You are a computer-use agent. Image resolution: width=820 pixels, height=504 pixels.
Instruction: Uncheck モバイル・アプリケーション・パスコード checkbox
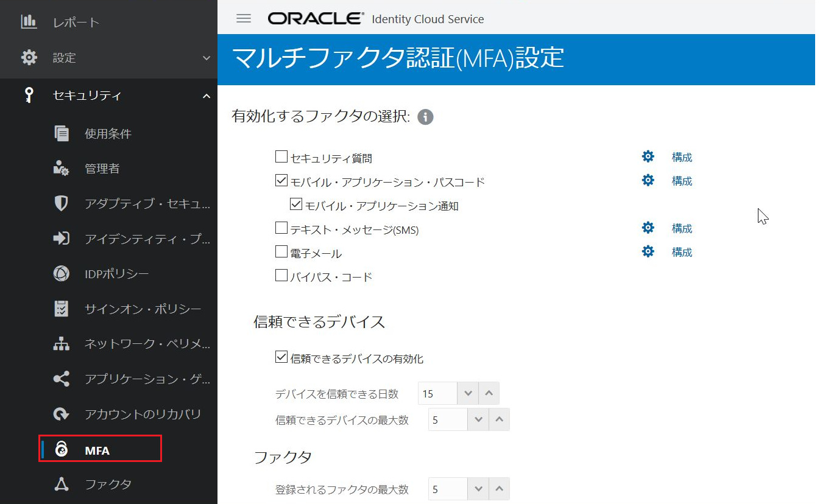(x=281, y=180)
